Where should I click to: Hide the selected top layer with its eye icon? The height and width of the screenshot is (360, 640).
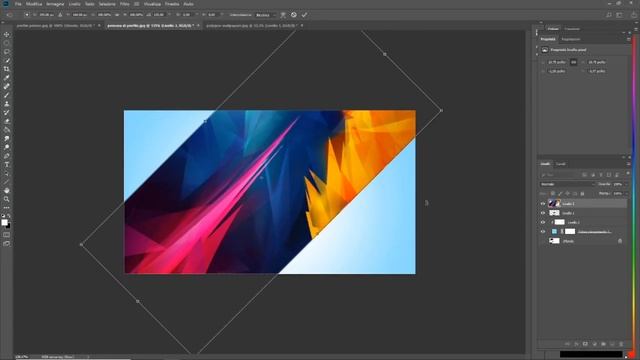tap(543, 204)
